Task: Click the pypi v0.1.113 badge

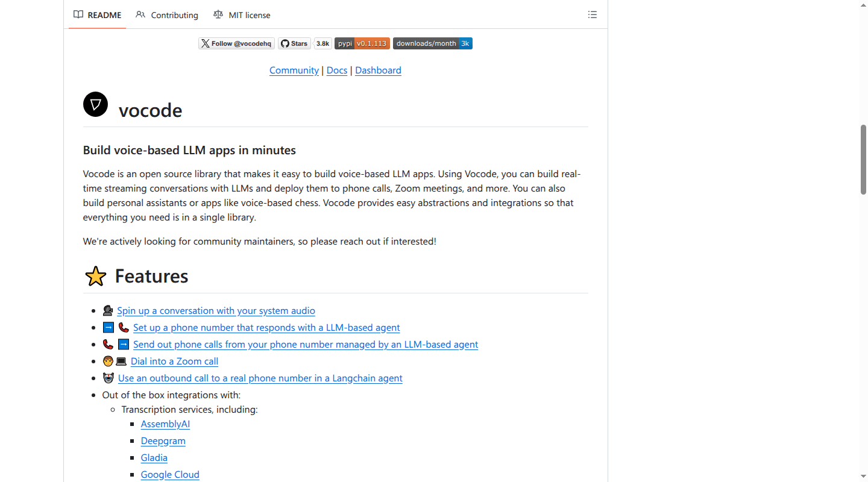Action: (x=362, y=43)
